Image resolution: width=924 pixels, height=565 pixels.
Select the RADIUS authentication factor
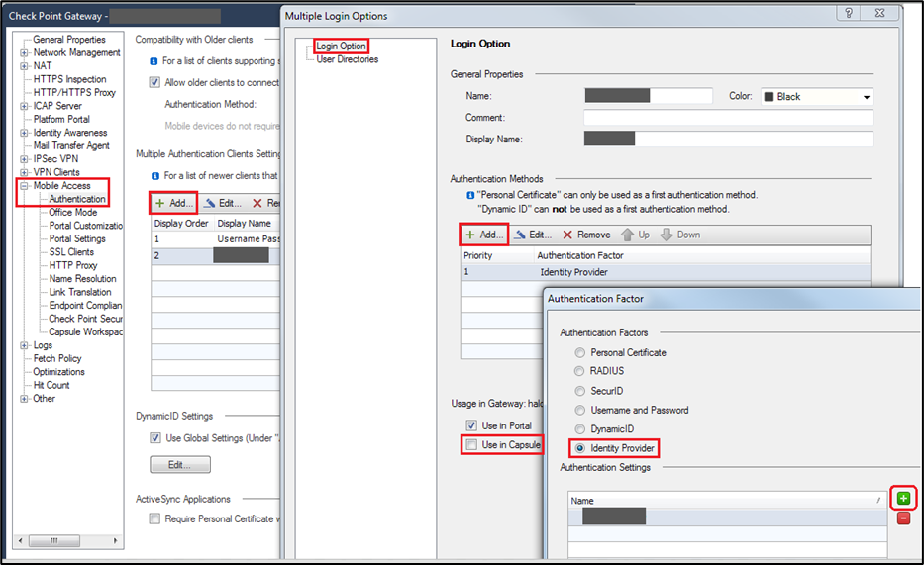click(x=579, y=371)
